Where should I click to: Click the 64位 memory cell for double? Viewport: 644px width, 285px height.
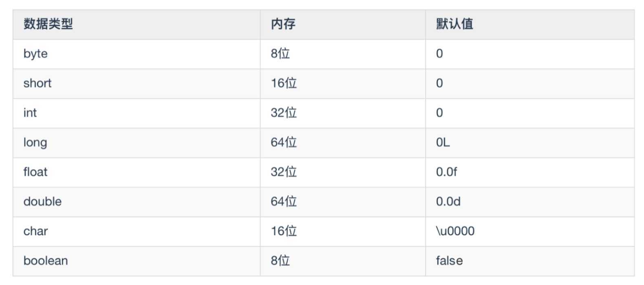(x=284, y=202)
